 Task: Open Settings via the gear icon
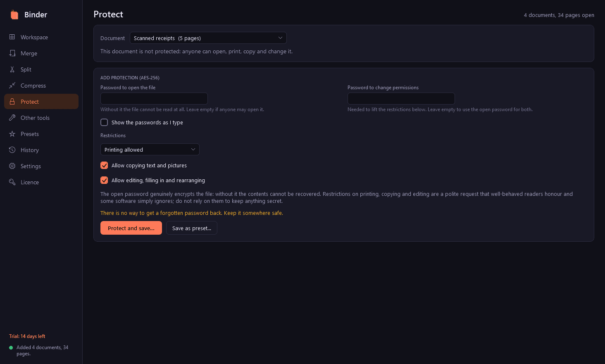point(12,166)
